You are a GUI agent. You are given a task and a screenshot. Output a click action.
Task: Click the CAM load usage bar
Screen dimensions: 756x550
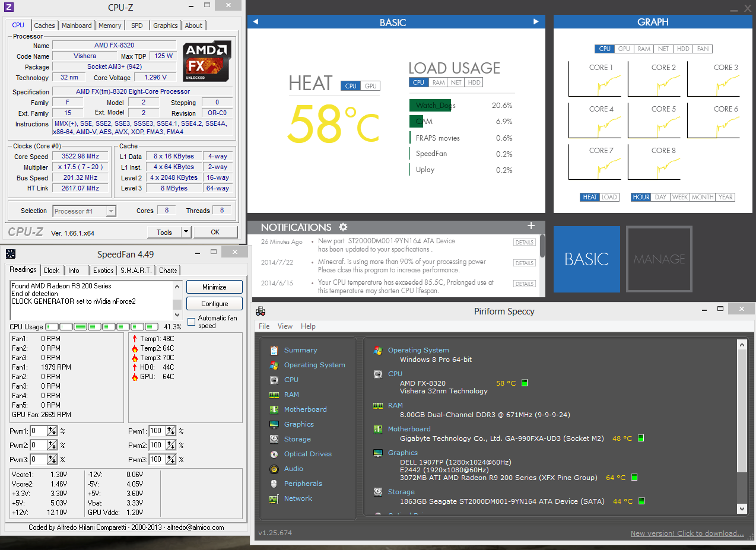[416, 121]
